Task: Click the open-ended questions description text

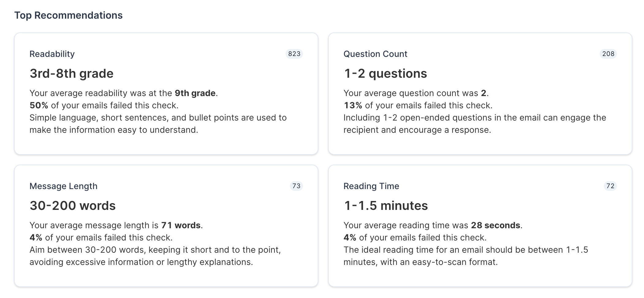Action: 475,124
